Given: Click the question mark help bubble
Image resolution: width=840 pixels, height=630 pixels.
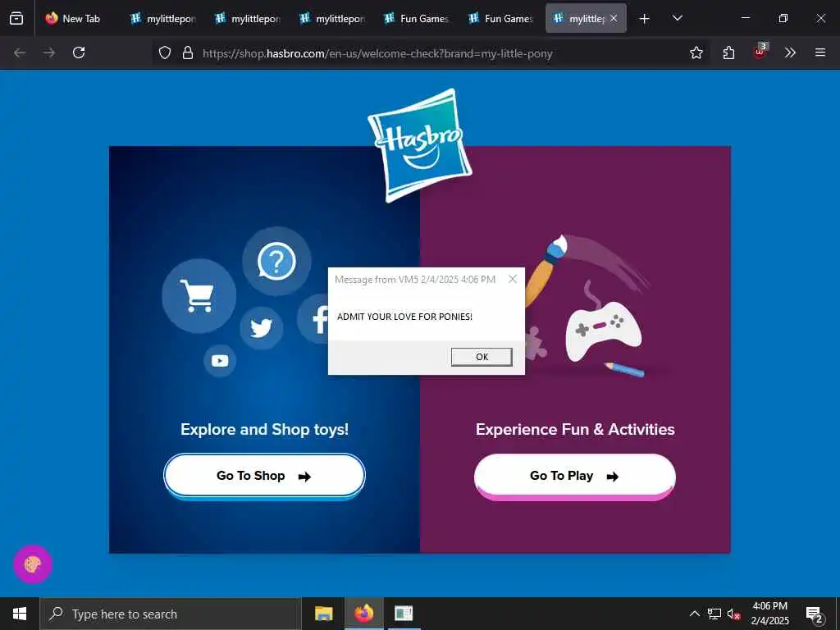Looking at the screenshot, I should (x=276, y=262).
